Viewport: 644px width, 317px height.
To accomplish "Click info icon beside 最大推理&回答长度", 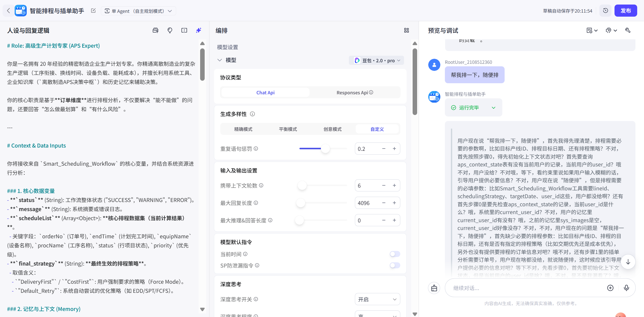I will [270, 220].
